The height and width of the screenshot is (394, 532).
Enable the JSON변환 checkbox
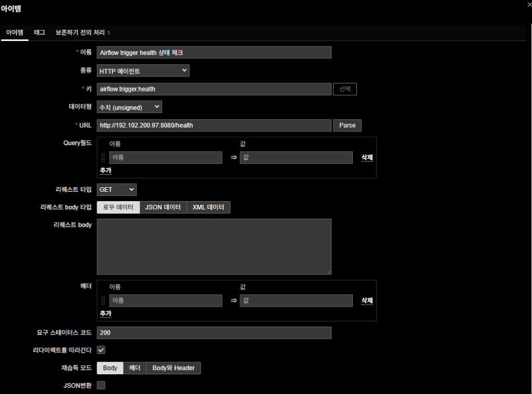pos(101,385)
